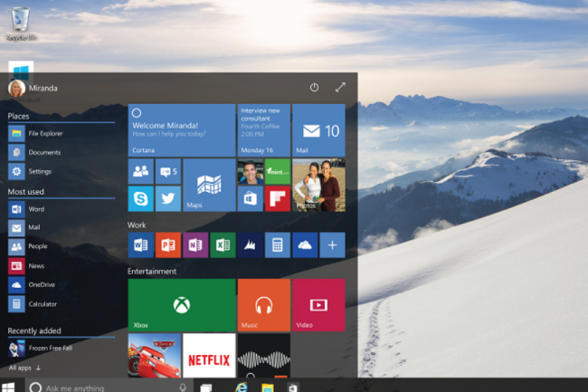Open the Mail tile with 10 messages

click(318, 130)
